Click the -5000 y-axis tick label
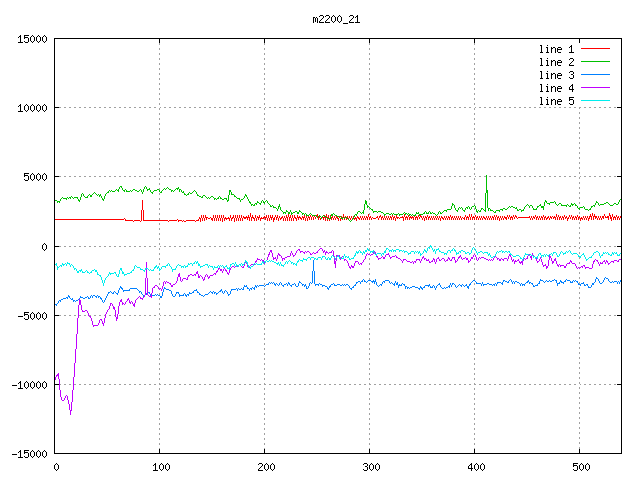The height and width of the screenshot is (480, 640). pos(31,316)
